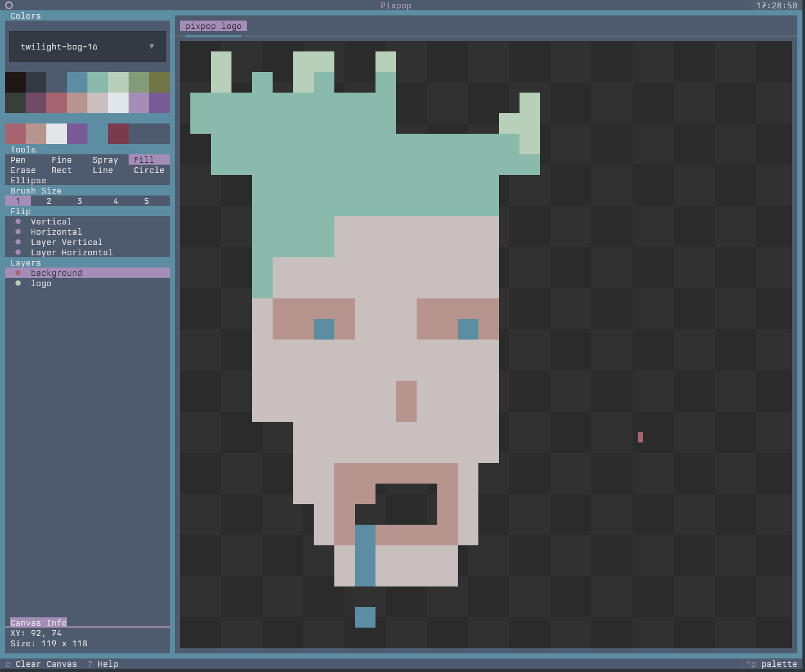805x672 pixels.
Task: Pick the rose swatch in palette grid
Action: (x=57, y=103)
